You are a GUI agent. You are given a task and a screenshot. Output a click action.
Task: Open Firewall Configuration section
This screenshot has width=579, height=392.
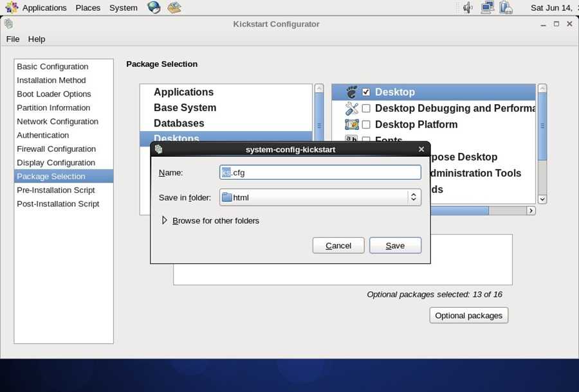pos(64,149)
